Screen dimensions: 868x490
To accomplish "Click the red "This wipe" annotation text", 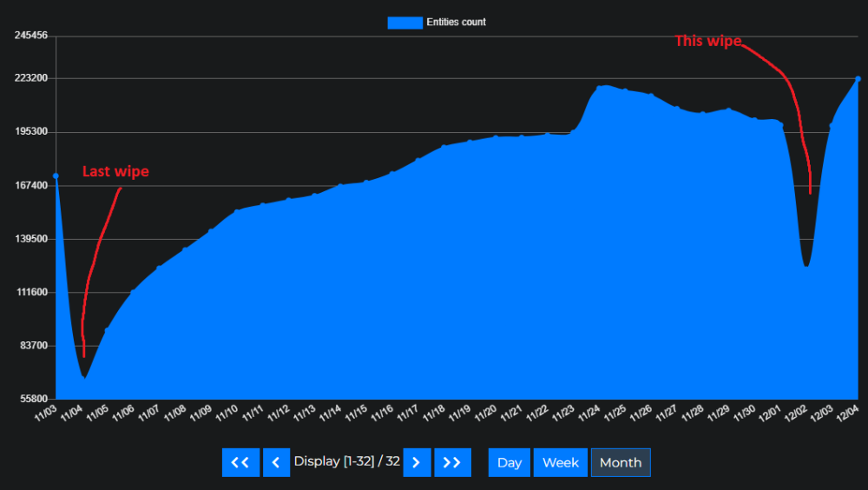I will click(x=708, y=41).
